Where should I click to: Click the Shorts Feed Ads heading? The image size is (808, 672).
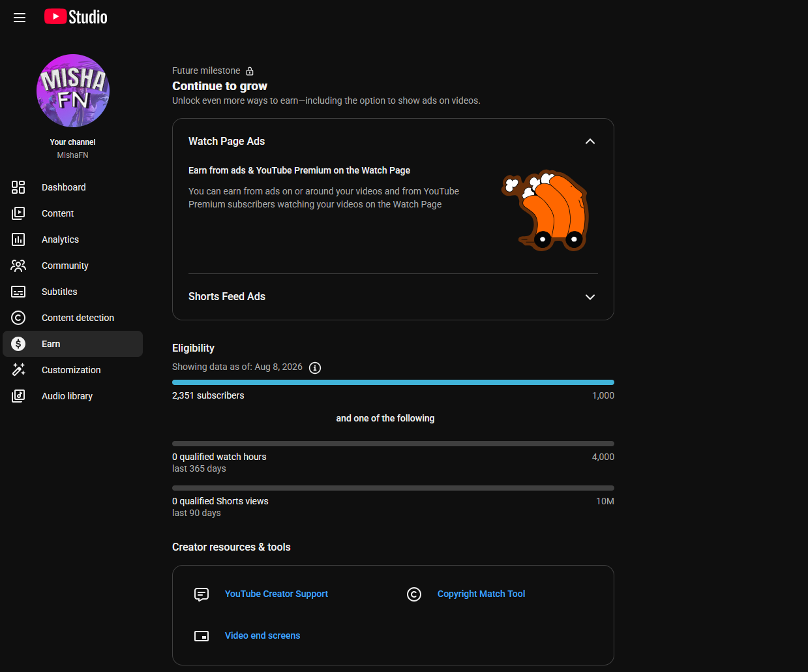227,296
